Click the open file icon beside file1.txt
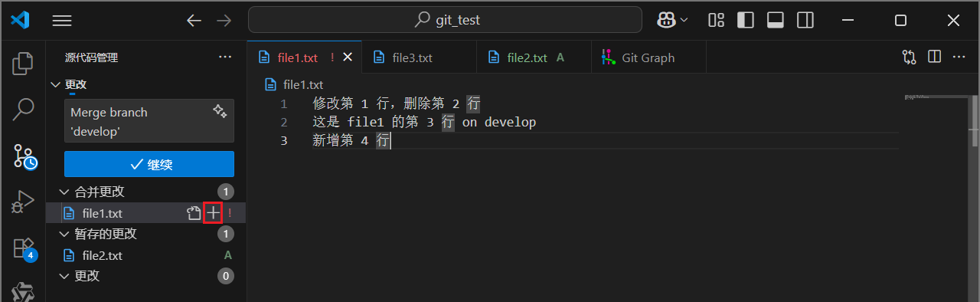Image resolution: width=980 pixels, height=302 pixels. 194,213
